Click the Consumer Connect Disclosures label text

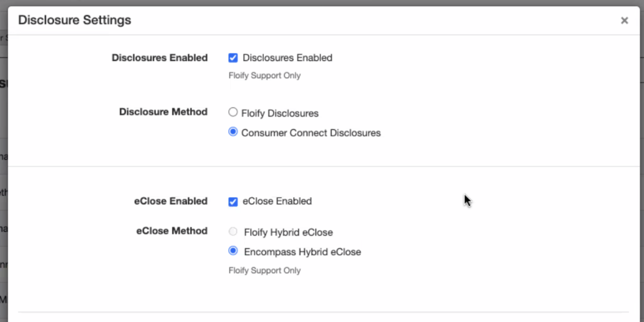click(x=311, y=133)
